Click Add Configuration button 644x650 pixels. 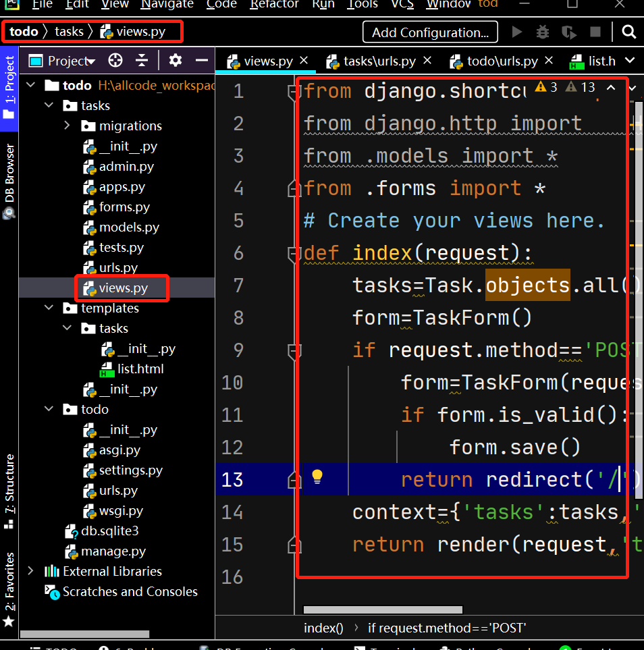point(430,32)
